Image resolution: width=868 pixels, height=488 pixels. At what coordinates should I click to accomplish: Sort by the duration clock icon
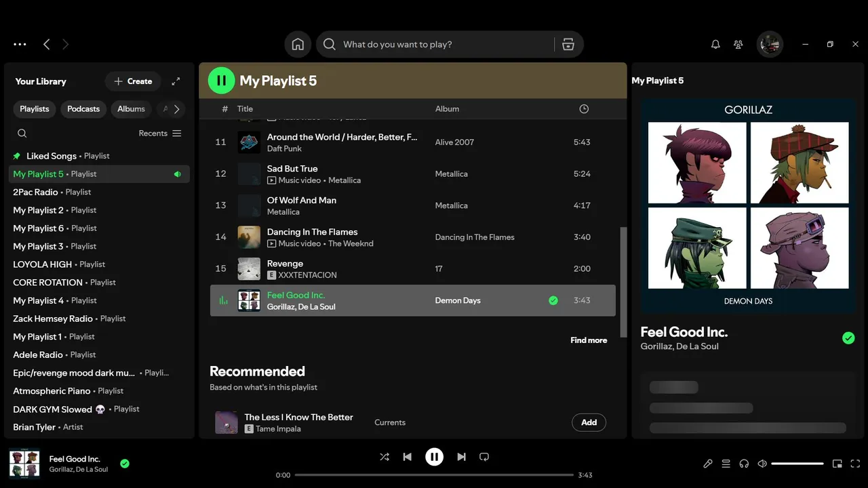coord(584,108)
